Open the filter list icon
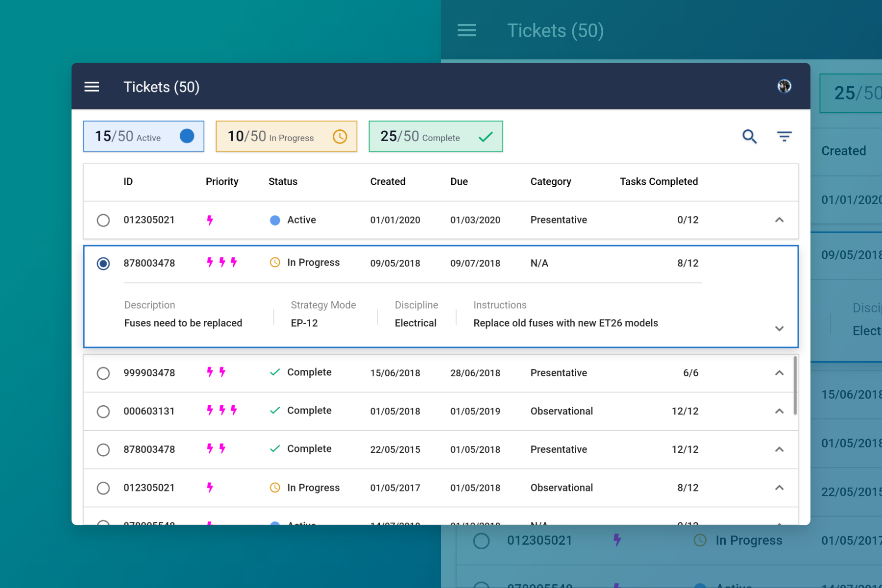882x588 pixels. [x=784, y=136]
